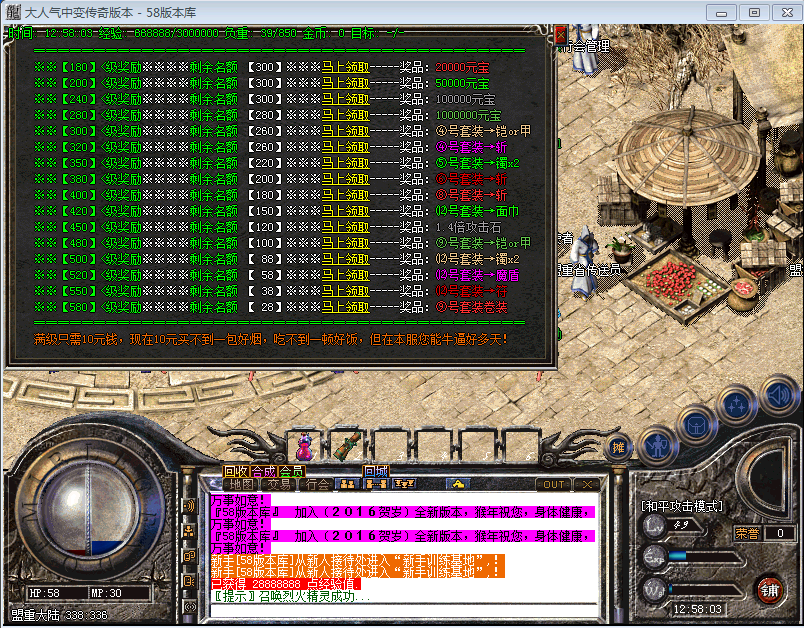Viewport: 804px width, 628px height.
Task: Open the 会员 member tab
Action: pos(291,471)
